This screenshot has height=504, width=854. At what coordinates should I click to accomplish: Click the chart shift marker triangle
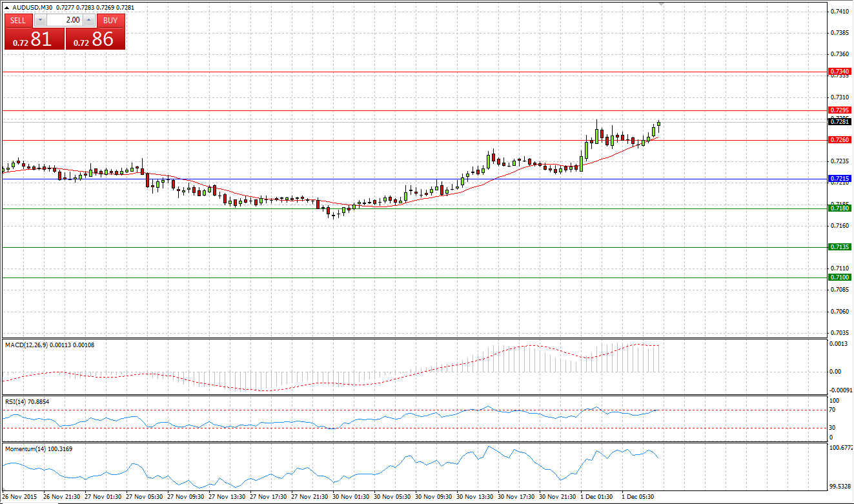(x=661, y=5)
